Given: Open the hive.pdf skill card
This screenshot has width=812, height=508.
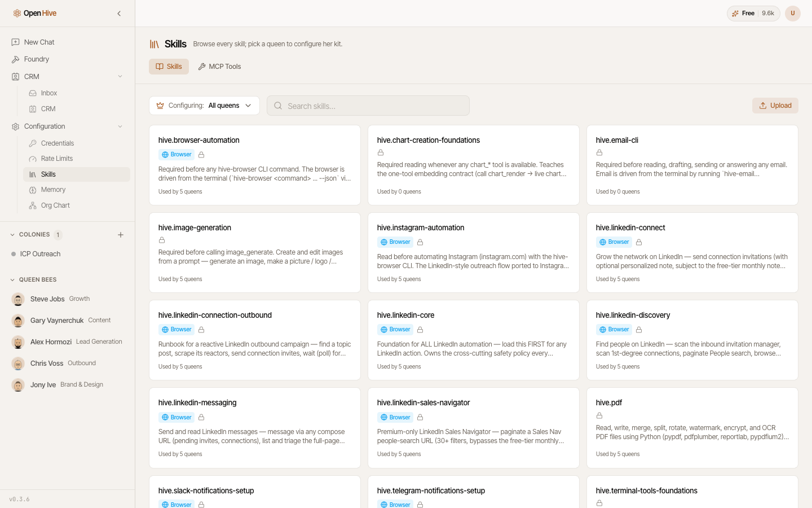Looking at the screenshot, I should coord(692,428).
